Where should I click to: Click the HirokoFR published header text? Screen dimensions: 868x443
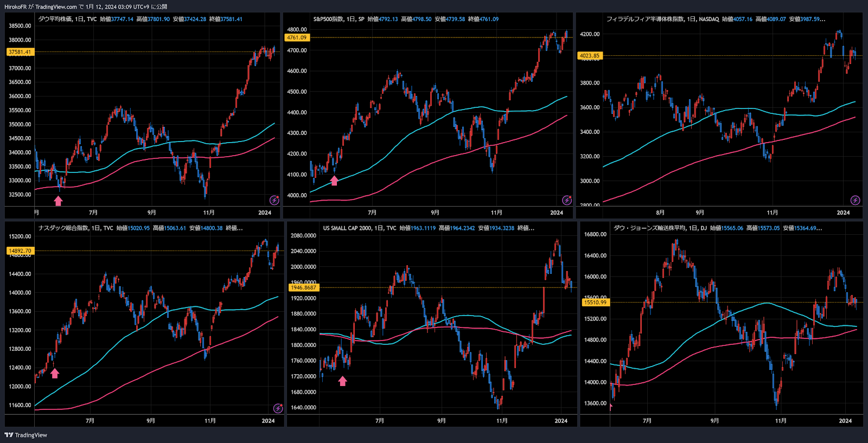[86, 7]
